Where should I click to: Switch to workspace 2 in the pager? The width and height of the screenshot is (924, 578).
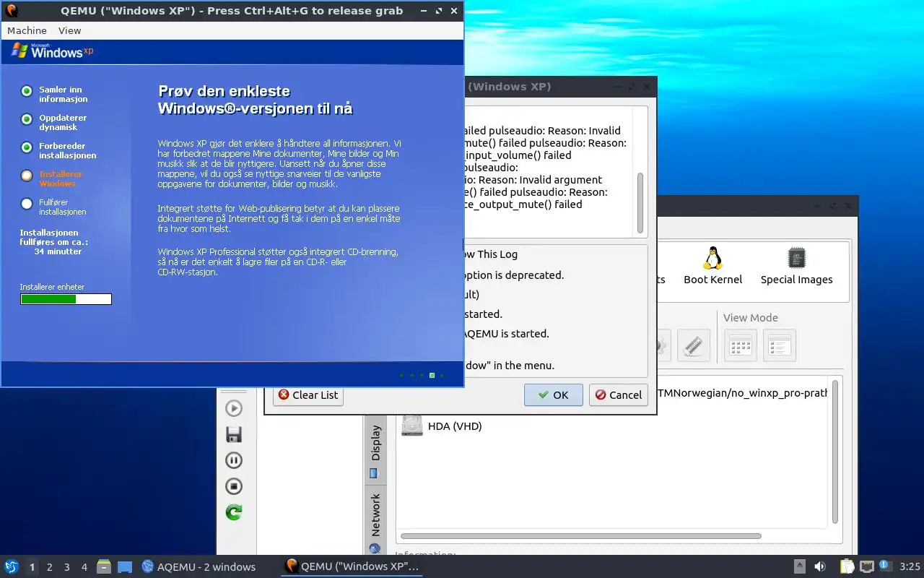[x=49, y=567]
